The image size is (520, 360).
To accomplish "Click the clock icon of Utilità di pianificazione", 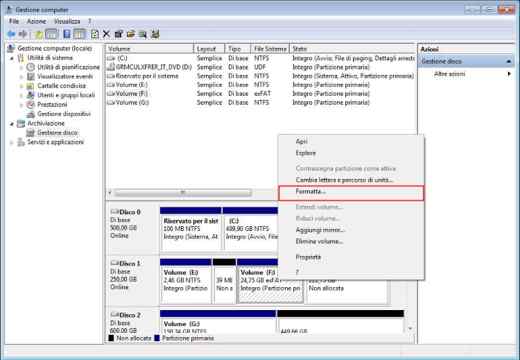I will [31, 67].
